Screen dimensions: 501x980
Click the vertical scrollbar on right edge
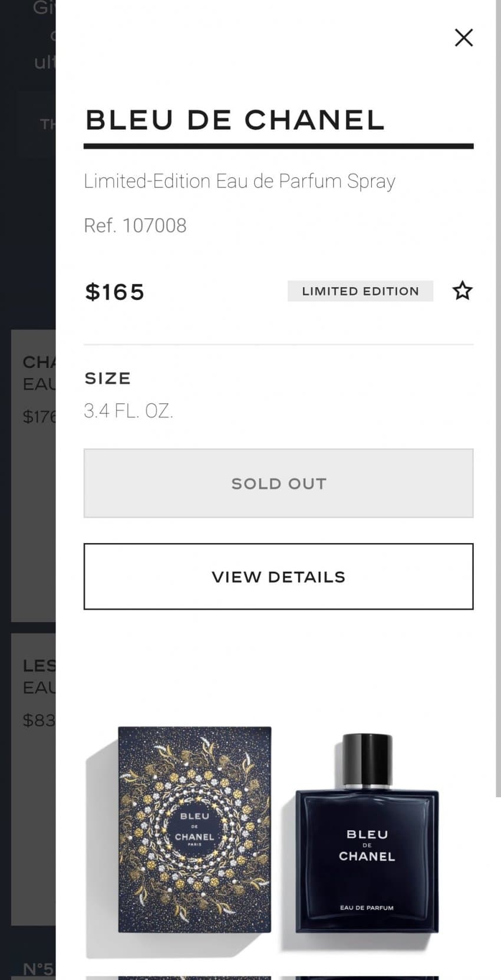(498, 413)
